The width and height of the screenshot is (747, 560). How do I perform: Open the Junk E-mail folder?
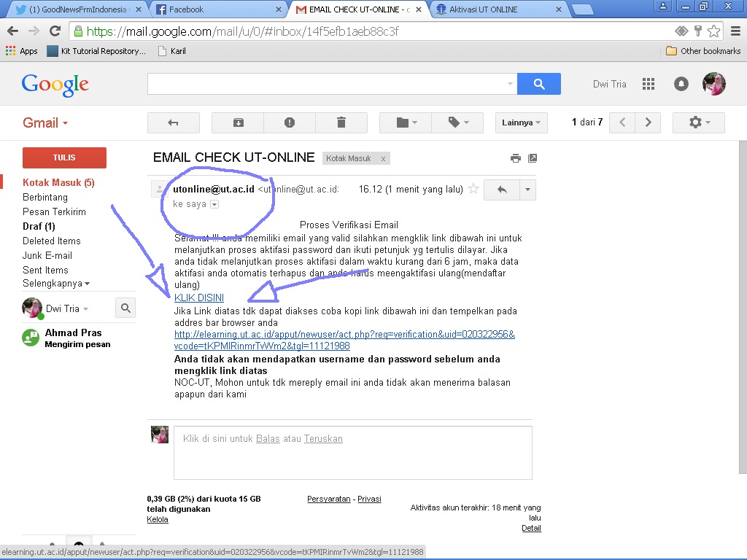click(47, 255)
